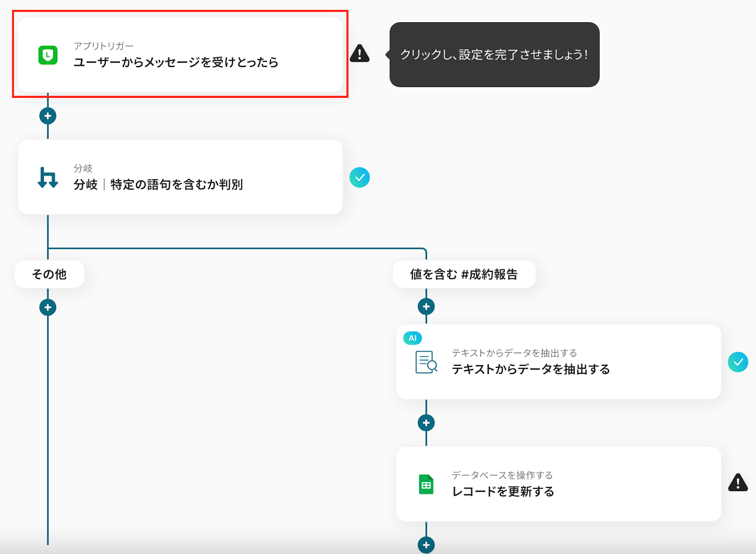
Task: Click the AI badge on extraction card
Action: point(412,338)
